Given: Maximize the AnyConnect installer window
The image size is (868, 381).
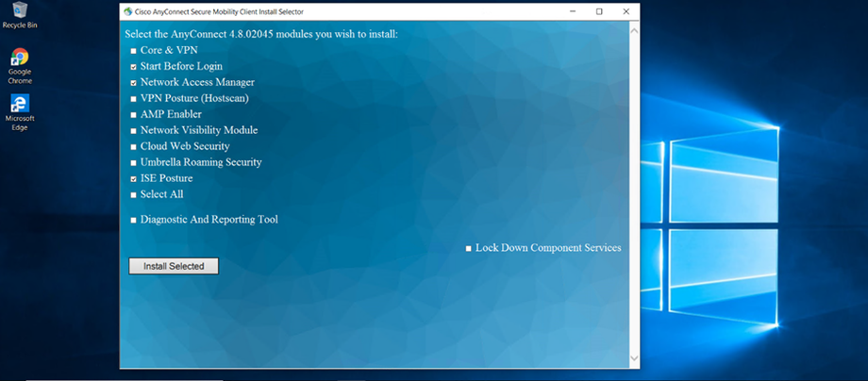Looking at the screenshot, I should coord(599,11).
